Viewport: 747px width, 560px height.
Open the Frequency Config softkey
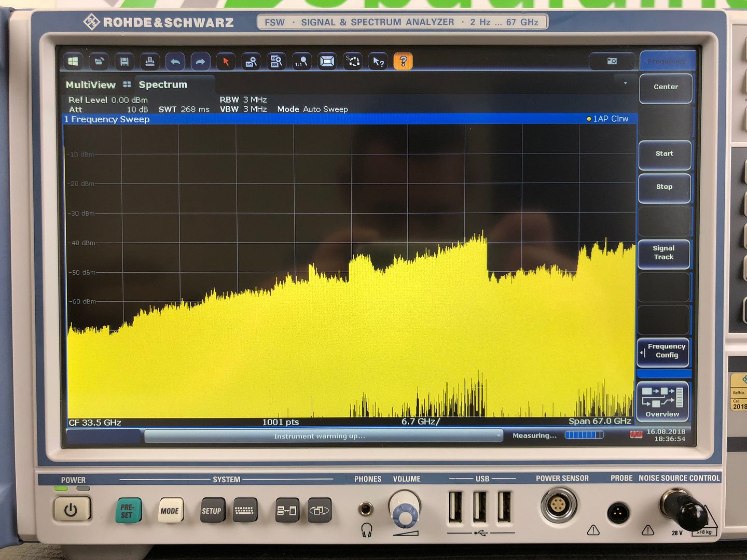pyautogui.click(x=663, y=352)
